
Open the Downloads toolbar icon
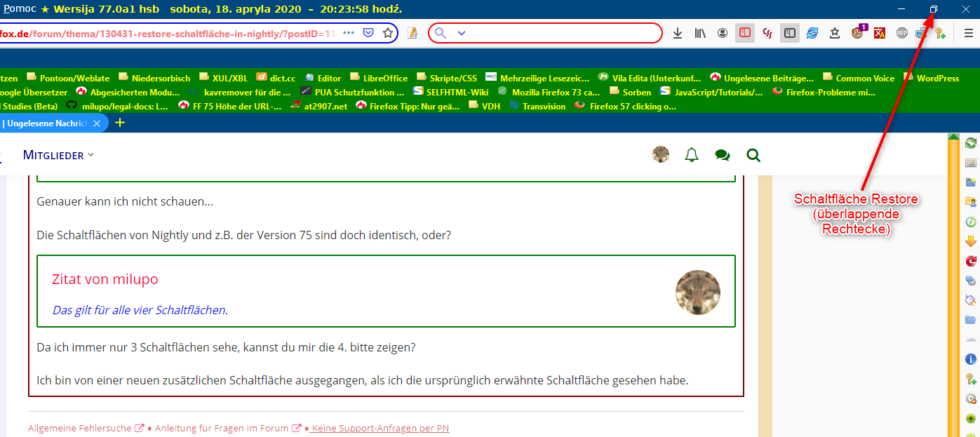(677, 33)
